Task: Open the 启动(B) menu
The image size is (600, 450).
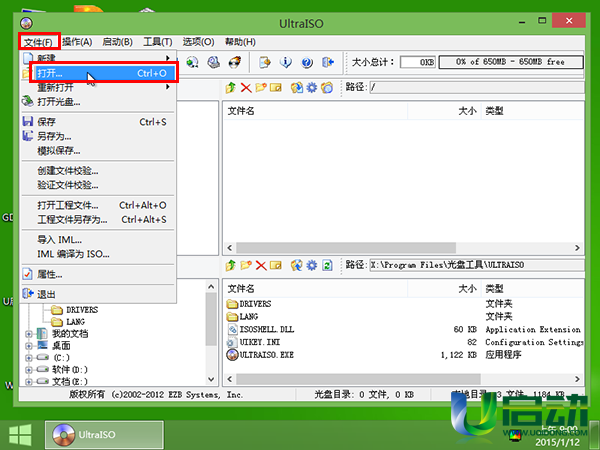Action: tap(117, 42)
